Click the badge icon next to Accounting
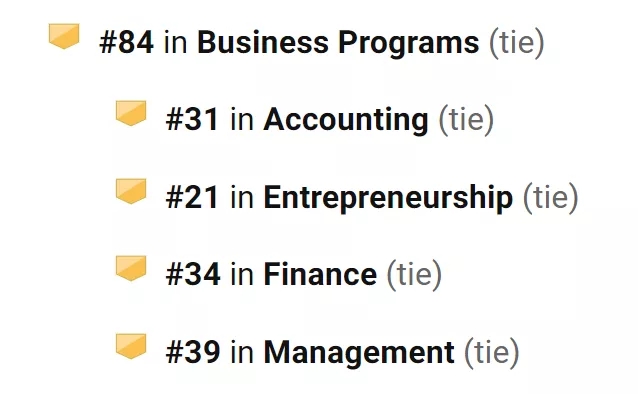Image resolution: width=638 pixels, height=394 pixels. [131, 113]
